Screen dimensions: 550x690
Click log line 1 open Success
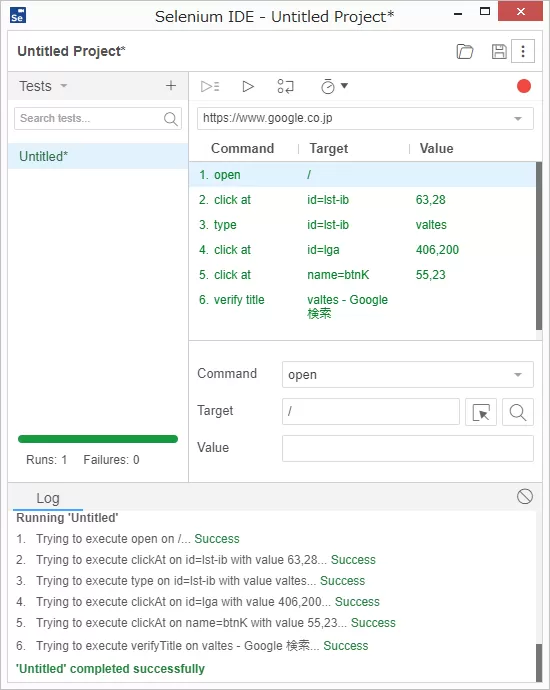point(128,539)
